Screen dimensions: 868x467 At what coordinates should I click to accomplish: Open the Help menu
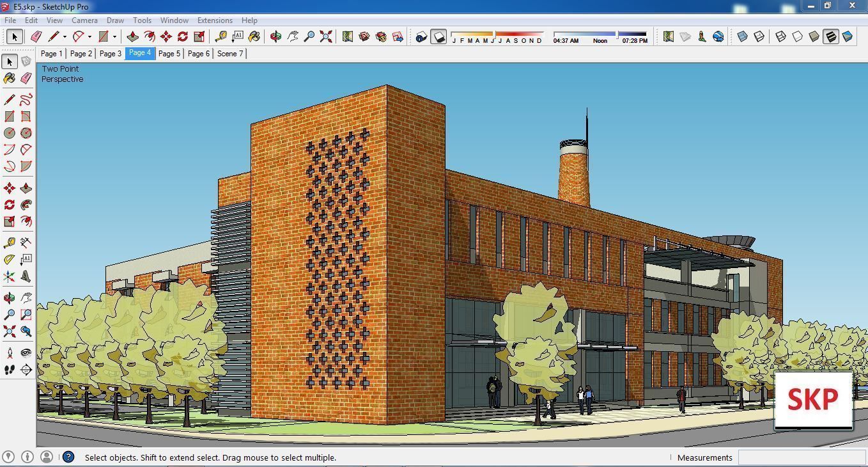pyautogui.click(x=249, y=20)
